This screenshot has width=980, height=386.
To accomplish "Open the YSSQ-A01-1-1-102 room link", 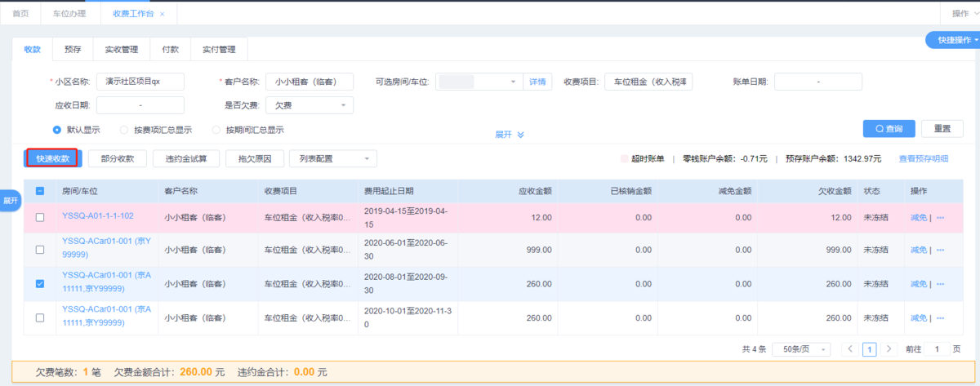I will [x=98, y=216].
